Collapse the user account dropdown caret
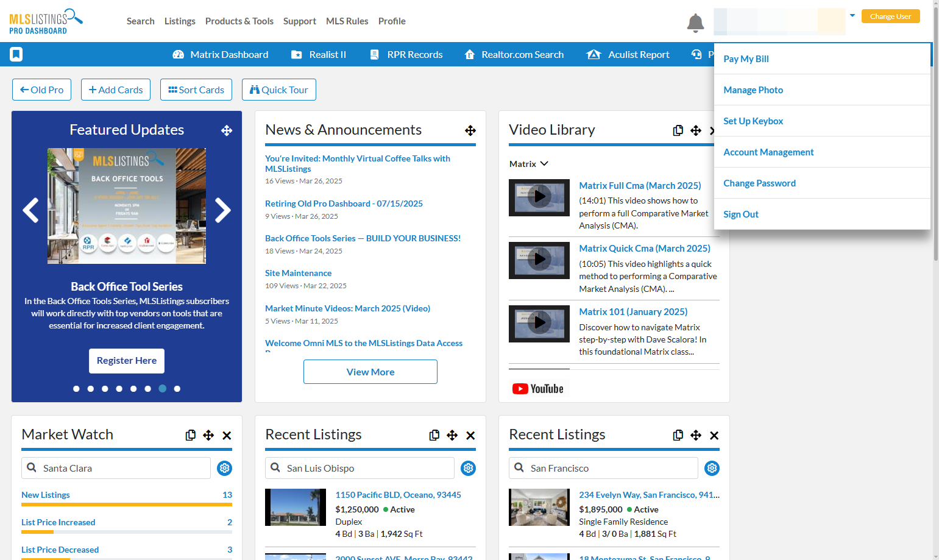This screenshot has width=939, height=560. (x=852, y=16)
